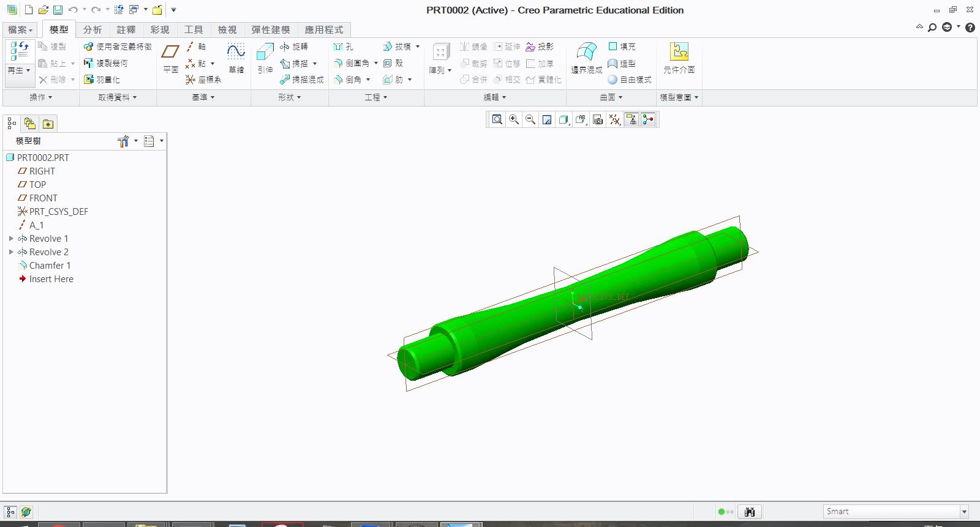Select the Plane (平面) datum tool

pos(170,59)
